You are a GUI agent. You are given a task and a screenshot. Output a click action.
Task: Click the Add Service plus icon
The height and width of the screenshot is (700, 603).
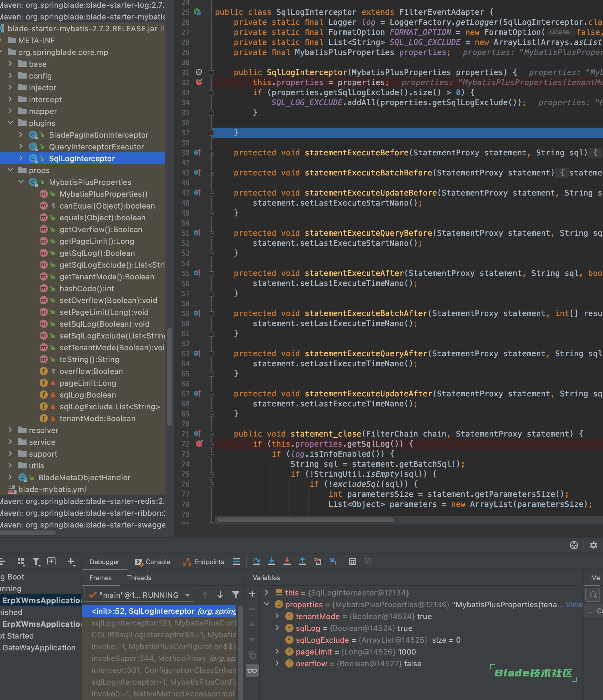point(71,561)
